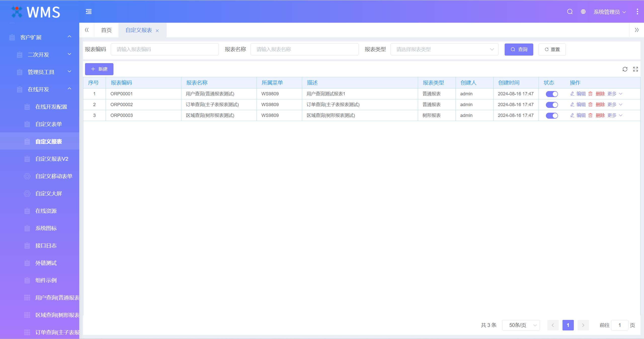Image resolution: width=644 pixels, height=339 pixels.
Task: Toggle status switch for ORP00001
Action: 552,94
